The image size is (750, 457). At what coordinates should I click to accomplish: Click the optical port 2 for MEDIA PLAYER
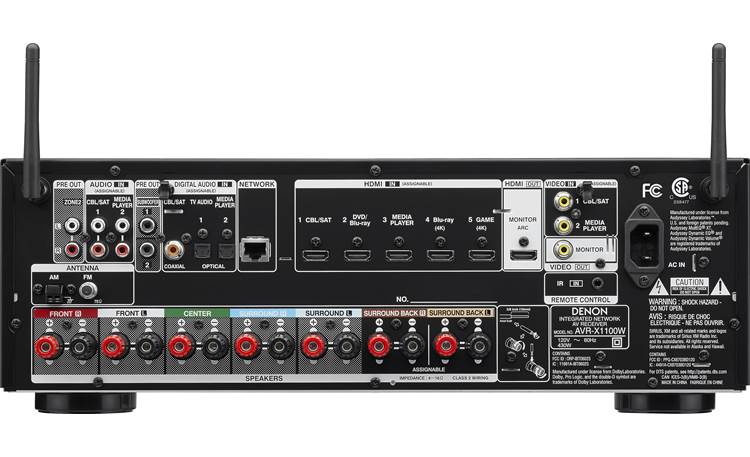(x=226, y=250)
